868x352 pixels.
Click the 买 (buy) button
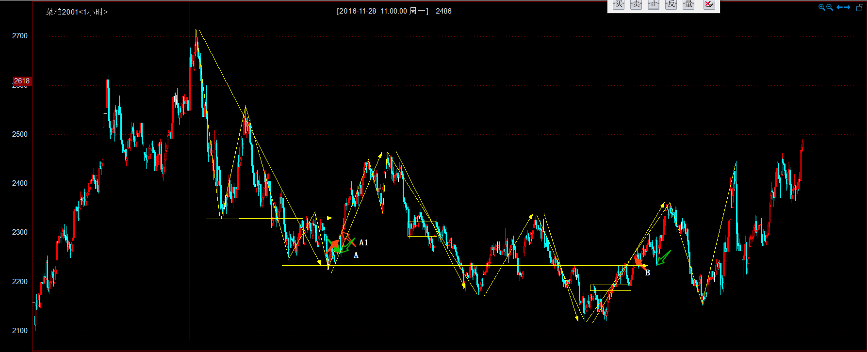(x=619, y=4)
